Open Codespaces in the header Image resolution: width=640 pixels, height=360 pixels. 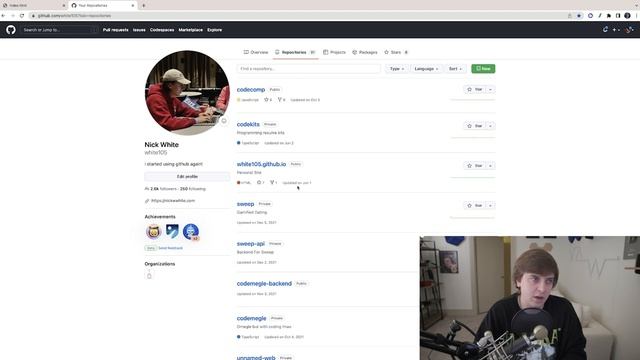tap(162, 30)
